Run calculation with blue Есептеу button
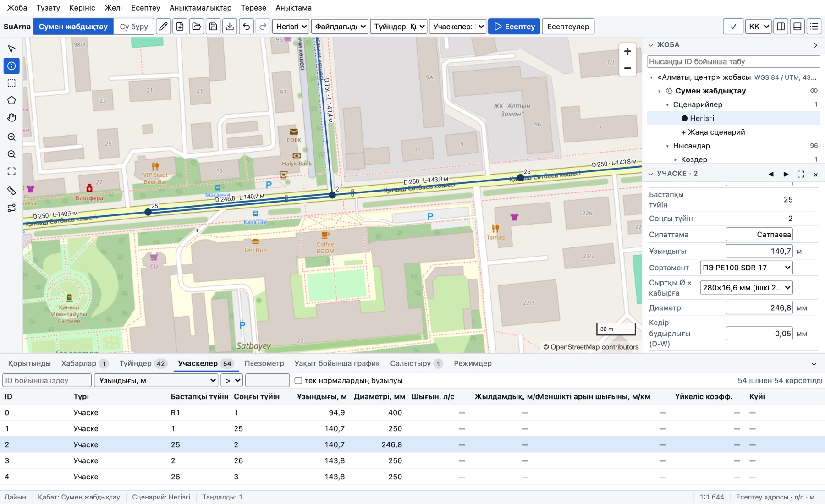The width and height of the screenshot is (825, 504). (514, 27)
